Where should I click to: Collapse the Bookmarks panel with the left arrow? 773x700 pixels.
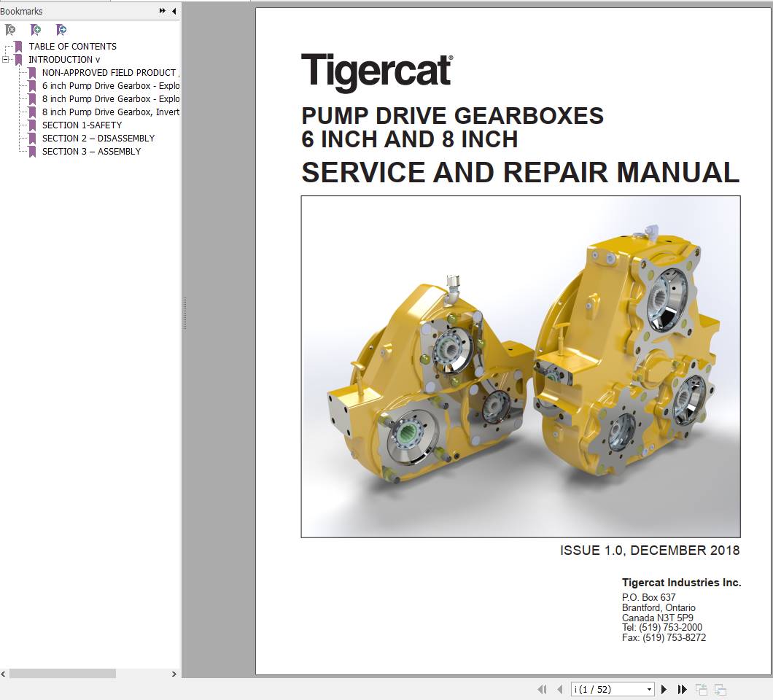(173, 11)
